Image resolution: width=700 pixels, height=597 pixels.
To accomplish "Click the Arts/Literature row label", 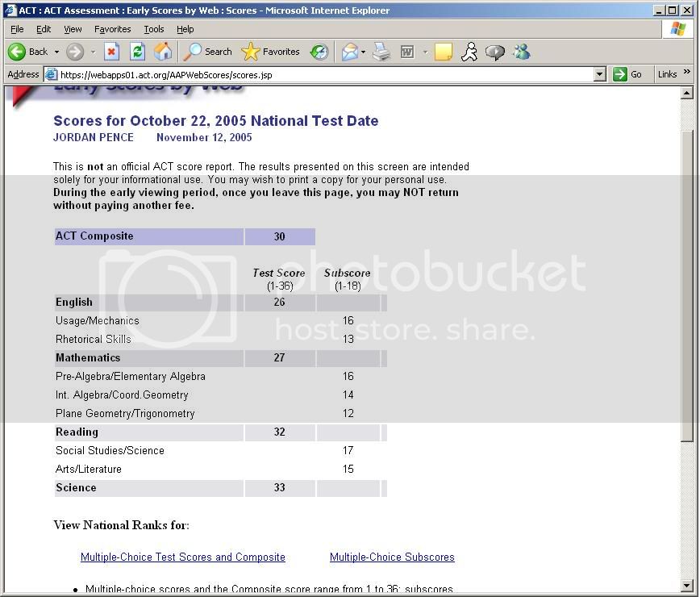I will [x=89, y=469].
